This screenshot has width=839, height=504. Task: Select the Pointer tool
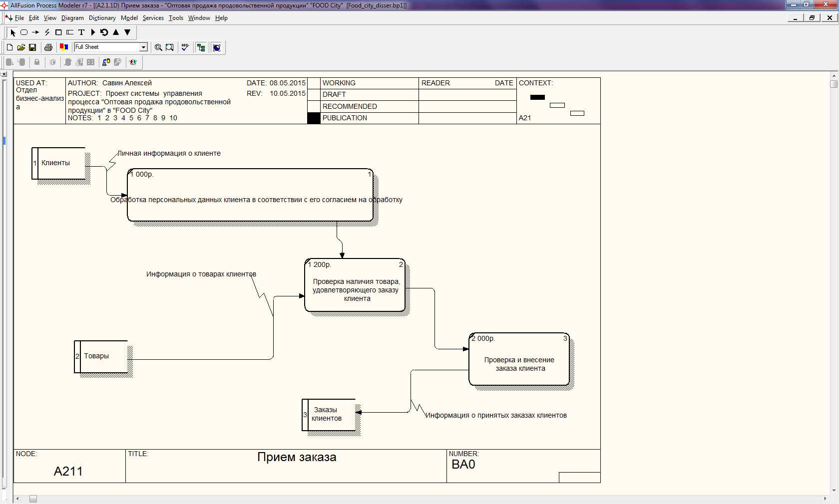click(x=13, y=32)
